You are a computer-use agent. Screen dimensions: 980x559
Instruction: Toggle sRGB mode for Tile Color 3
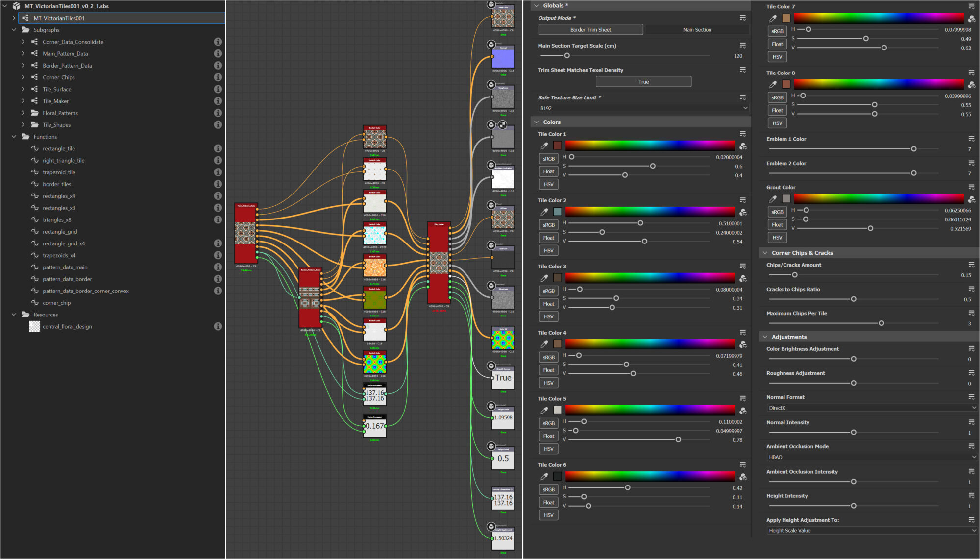coord(548,291)
